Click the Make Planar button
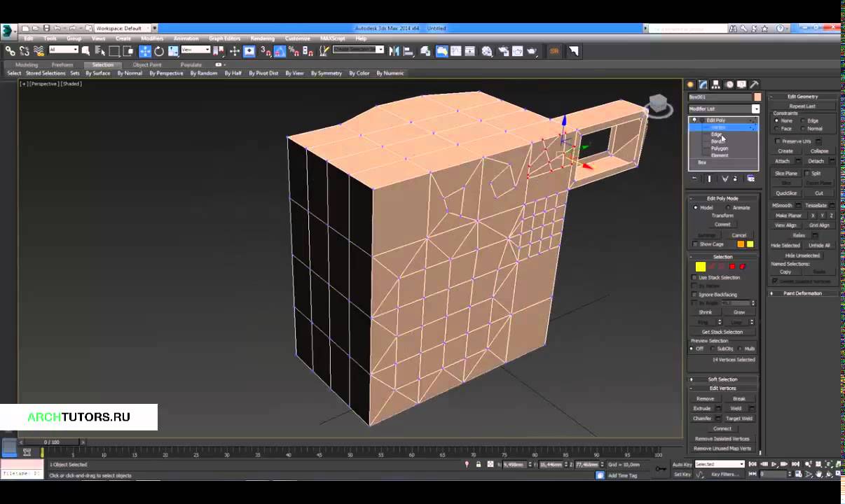Screen dimensions: 845x504 (788, 216)
